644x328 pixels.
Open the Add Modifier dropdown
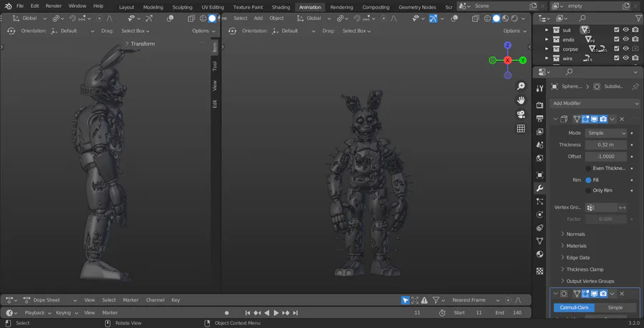595,104
